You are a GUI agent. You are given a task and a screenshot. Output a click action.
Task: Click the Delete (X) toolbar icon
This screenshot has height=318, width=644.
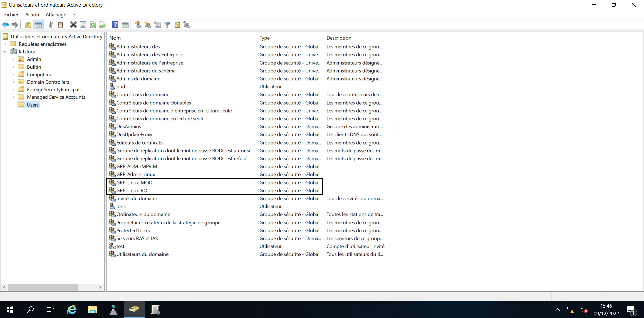click(x=73, y=25)
